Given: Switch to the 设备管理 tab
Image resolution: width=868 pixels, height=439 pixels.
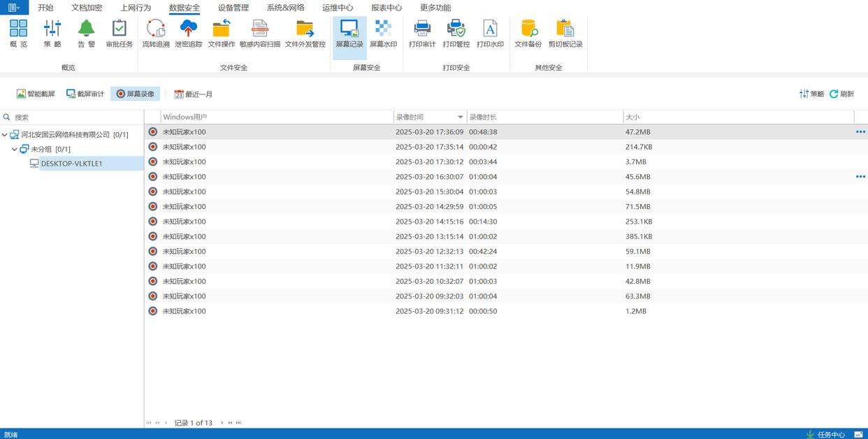Looking at the screenshot, I should (x=233, y=8).
